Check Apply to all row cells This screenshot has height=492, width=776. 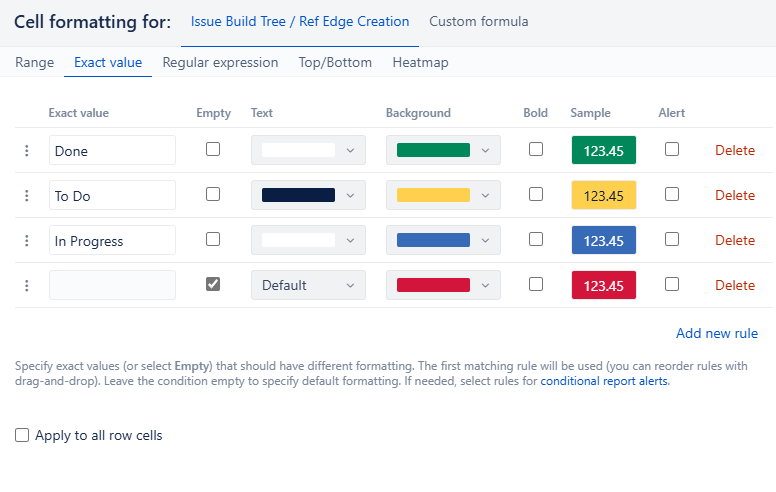click(x=22, y=435)
